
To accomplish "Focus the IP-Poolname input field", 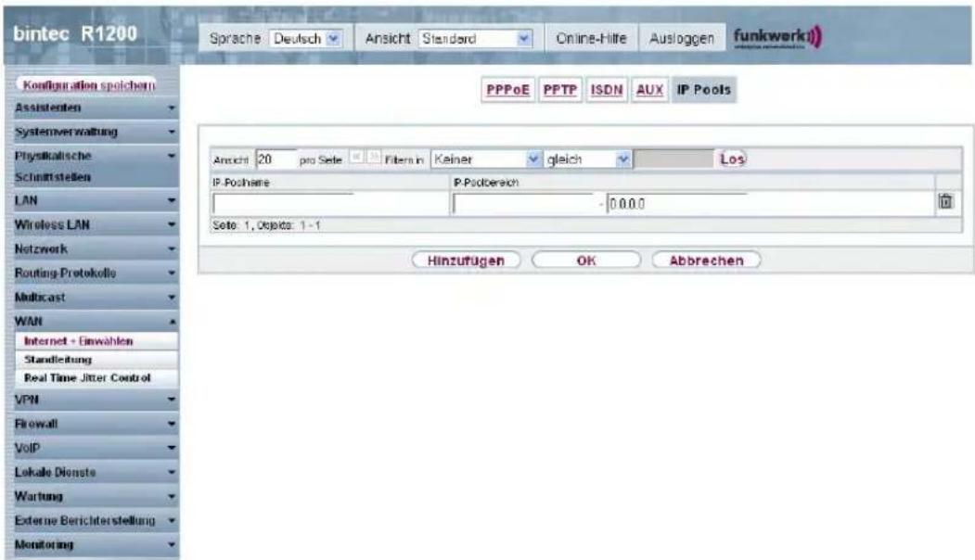I will [283, 203].
